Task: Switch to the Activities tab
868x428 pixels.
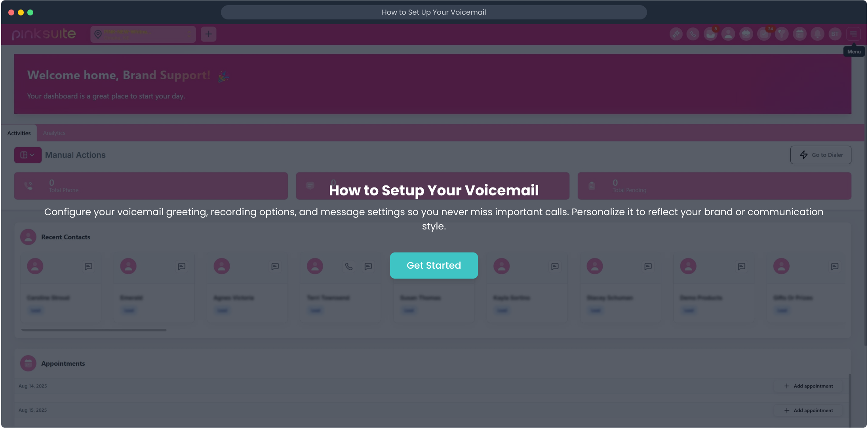Action: (x=19, y=133)
